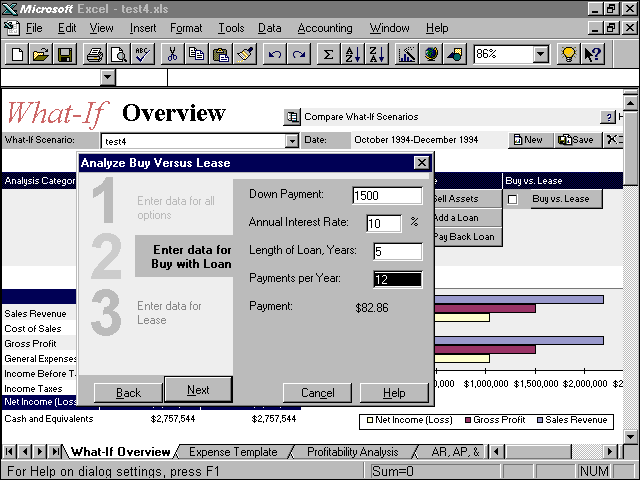This screenshot has width=640, height=480.
Task: Click the Cut scissors icon
Action: [x=173, y=54]
